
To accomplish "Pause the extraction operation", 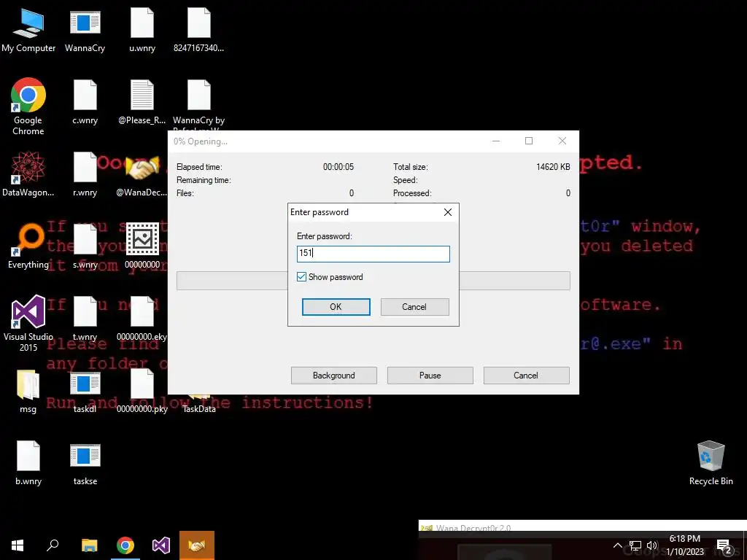I will pyautogui.click(x=430, y=376).
